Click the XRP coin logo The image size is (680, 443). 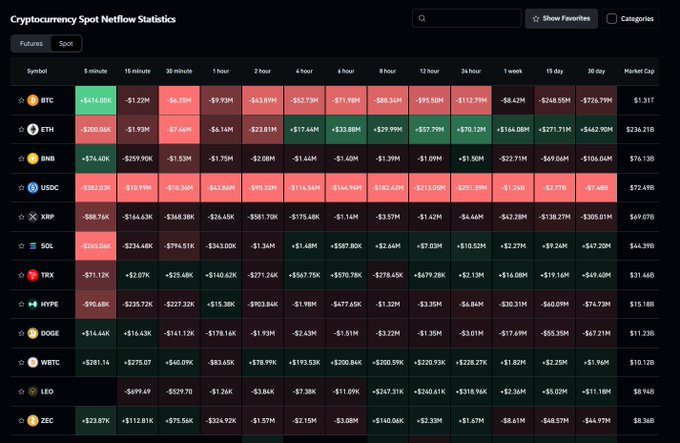pos(33,217)
